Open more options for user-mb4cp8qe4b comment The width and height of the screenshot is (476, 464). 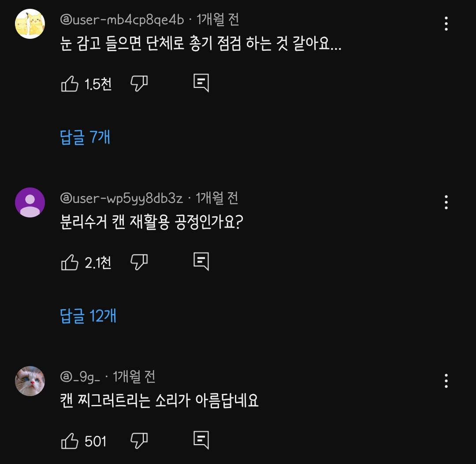(446, 24)
